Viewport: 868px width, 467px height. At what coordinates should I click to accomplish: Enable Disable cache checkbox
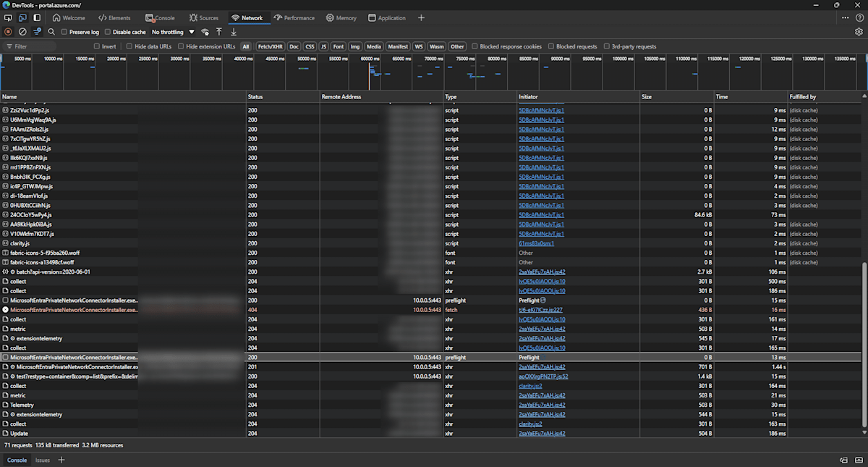click(108, 32)
